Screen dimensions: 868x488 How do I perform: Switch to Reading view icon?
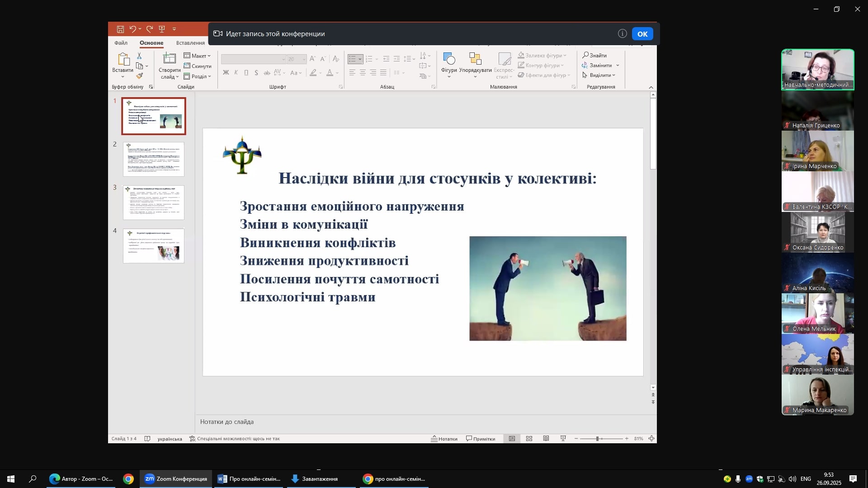click(x=546, y=439)
